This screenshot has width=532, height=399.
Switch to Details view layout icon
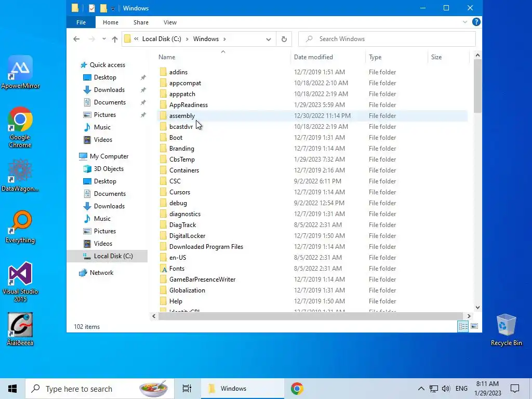point(463,326)
